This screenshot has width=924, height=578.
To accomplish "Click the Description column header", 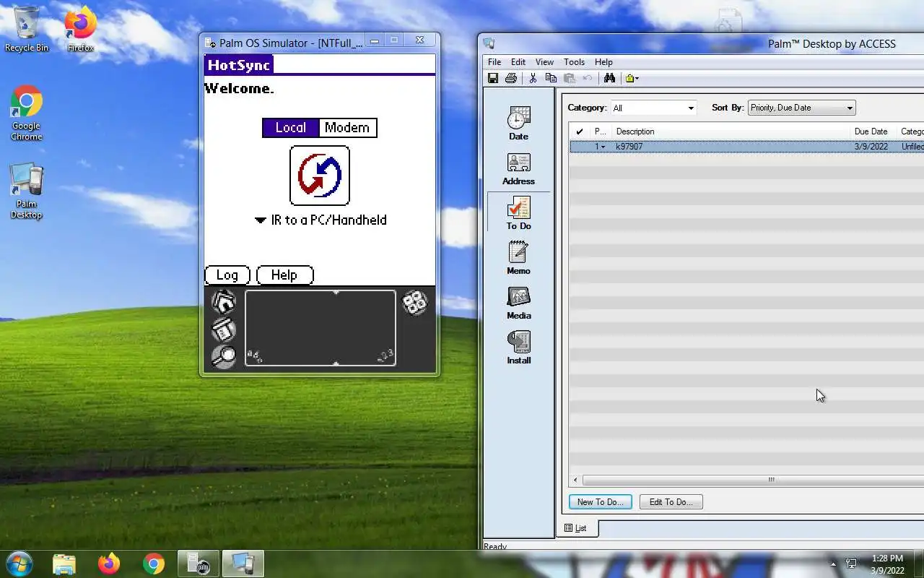I will click(x=731, y=131).
